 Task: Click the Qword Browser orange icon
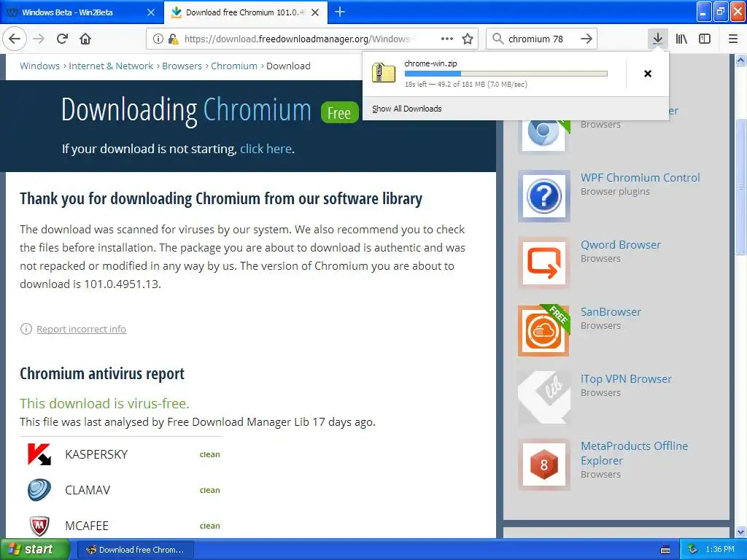[x=544, y=263]
